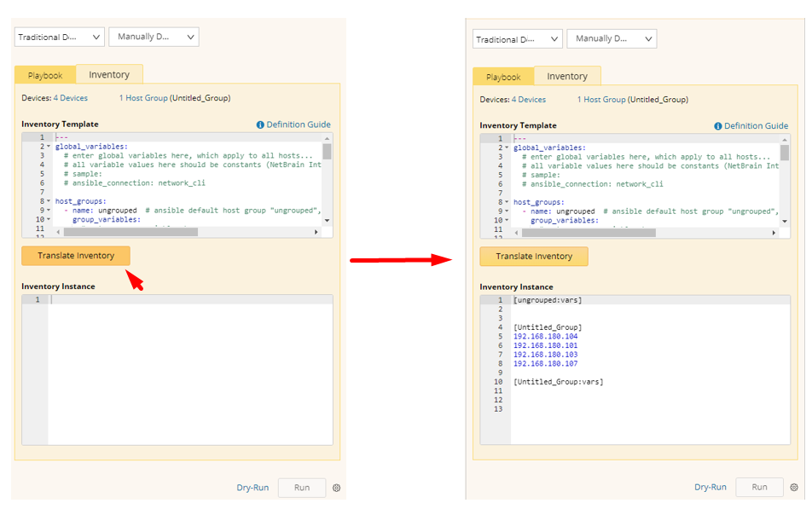Screen dimensions: 812x509
Task: Click horizontal scrollbar thumb of left Inventory Template
Action: point(130,232)
